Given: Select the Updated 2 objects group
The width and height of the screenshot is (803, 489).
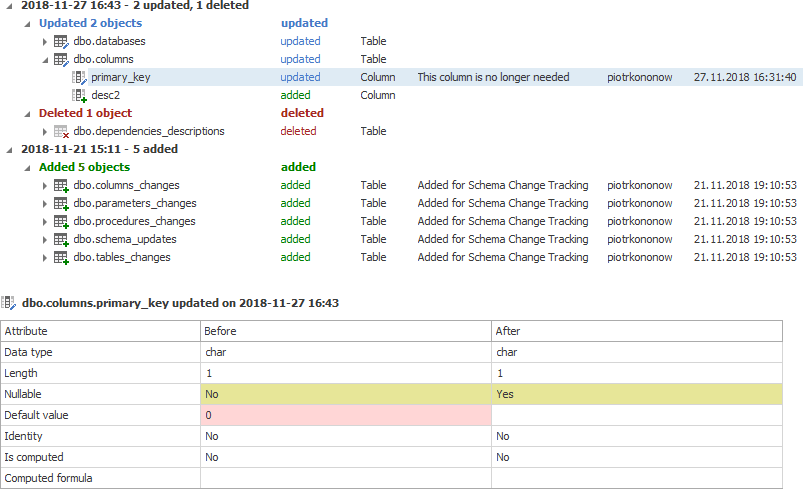Looking at the screenshot, I should (x=90, y=23).
